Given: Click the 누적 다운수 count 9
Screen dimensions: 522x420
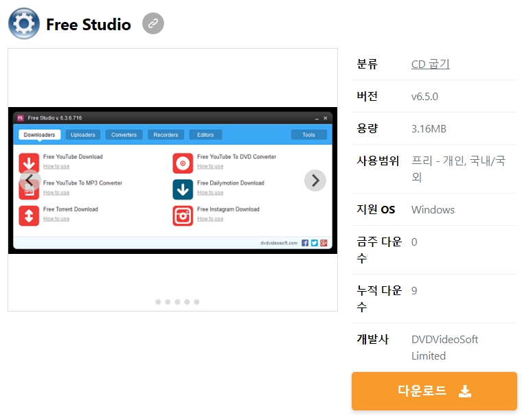Looking at the screenshot, I should click(x=414, y=291).
